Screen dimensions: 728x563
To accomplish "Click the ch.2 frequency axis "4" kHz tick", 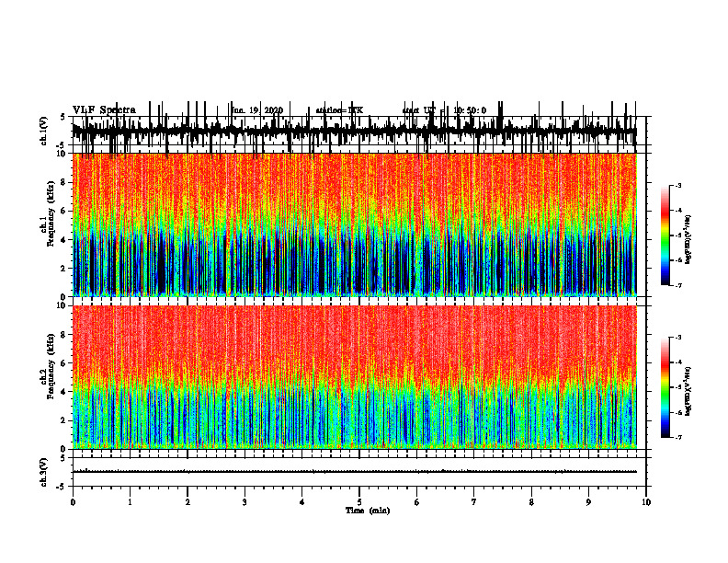I will tap(64, 392).
